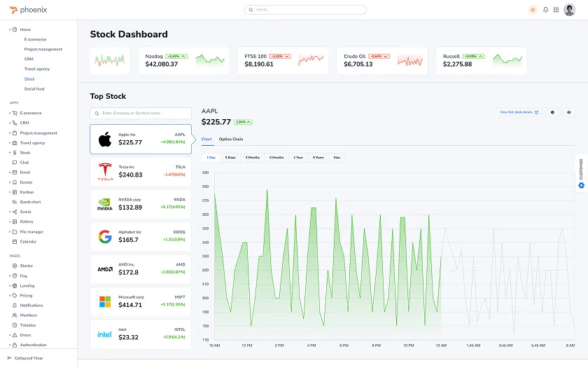
Task: Select the 6 Months range
Action: tap(276, 158)
